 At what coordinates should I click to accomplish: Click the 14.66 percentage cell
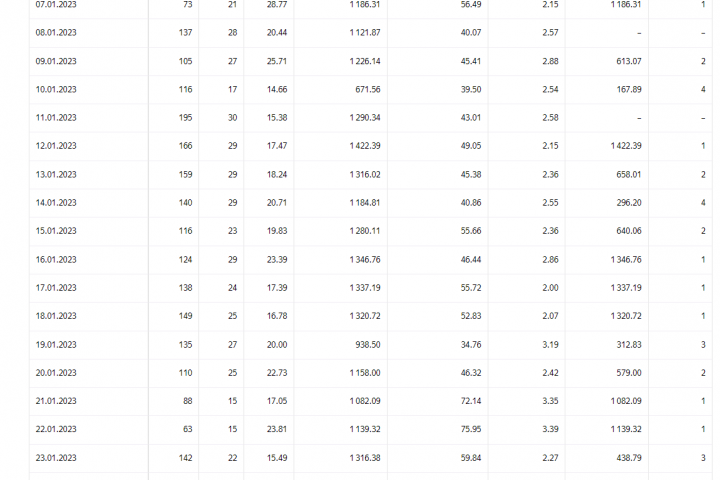coord(276,90)
